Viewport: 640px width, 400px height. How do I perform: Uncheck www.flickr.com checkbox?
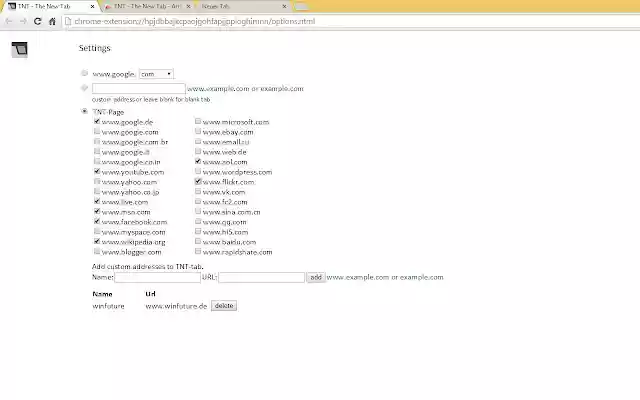click(198, 181)
